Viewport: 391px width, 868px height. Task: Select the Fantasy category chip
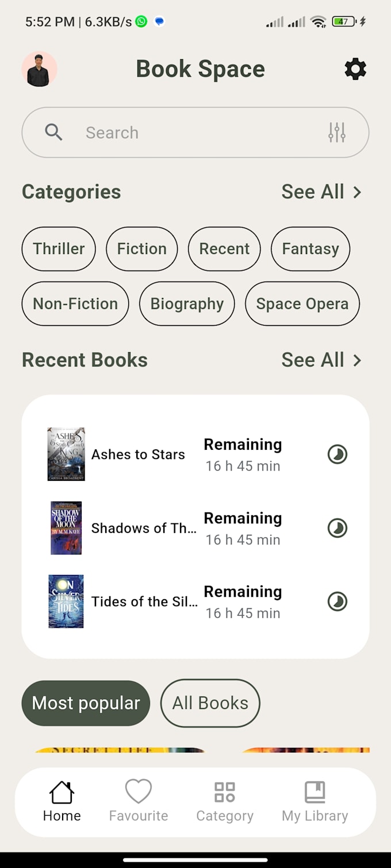(310, 249)
